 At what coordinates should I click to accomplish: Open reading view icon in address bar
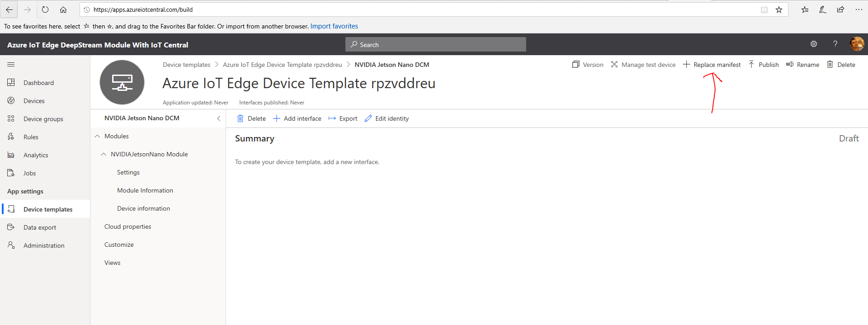coord(764,9)
